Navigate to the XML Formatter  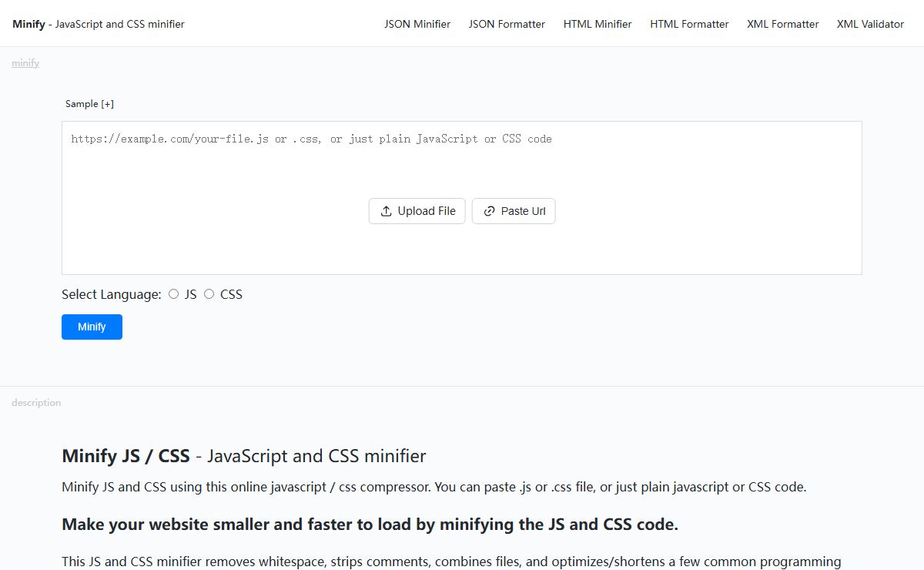point(782,24)
